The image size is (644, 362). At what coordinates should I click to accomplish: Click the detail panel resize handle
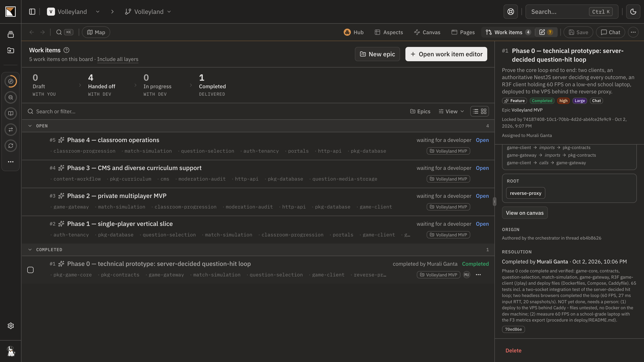pyautogui.click(x=494, y=202)
